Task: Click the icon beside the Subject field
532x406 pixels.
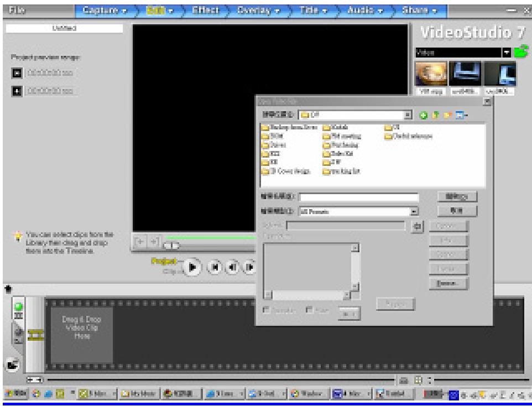Action: pyautogui.click(x=417, y=226)
